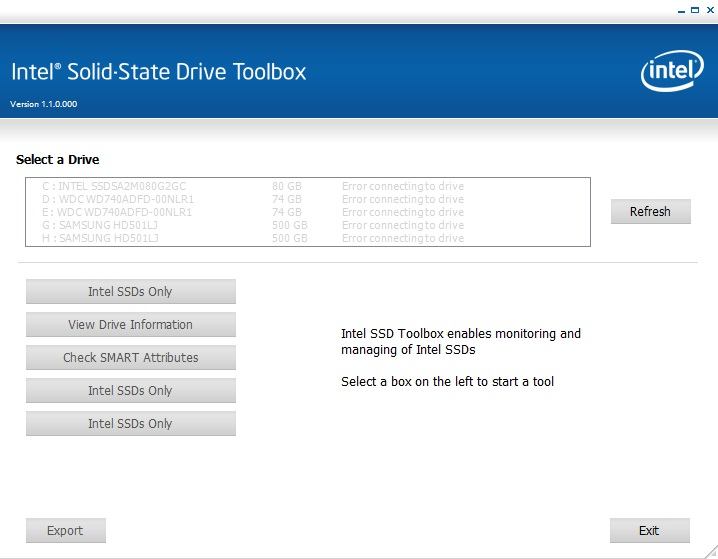Select drive H: SAMSUNG HD501LJ
Viewport: 718px width, 559px height.
pyautogui.click(x=308, y=238)
